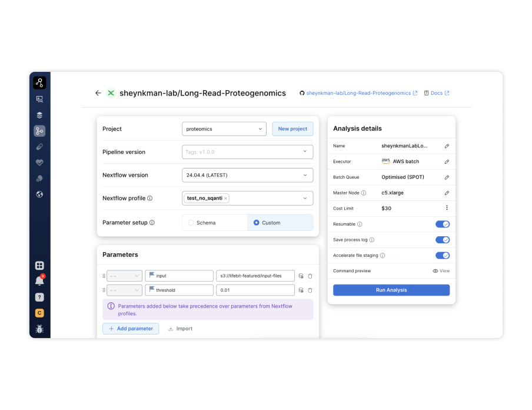Click the input parameter name field

tap(179, 276)
